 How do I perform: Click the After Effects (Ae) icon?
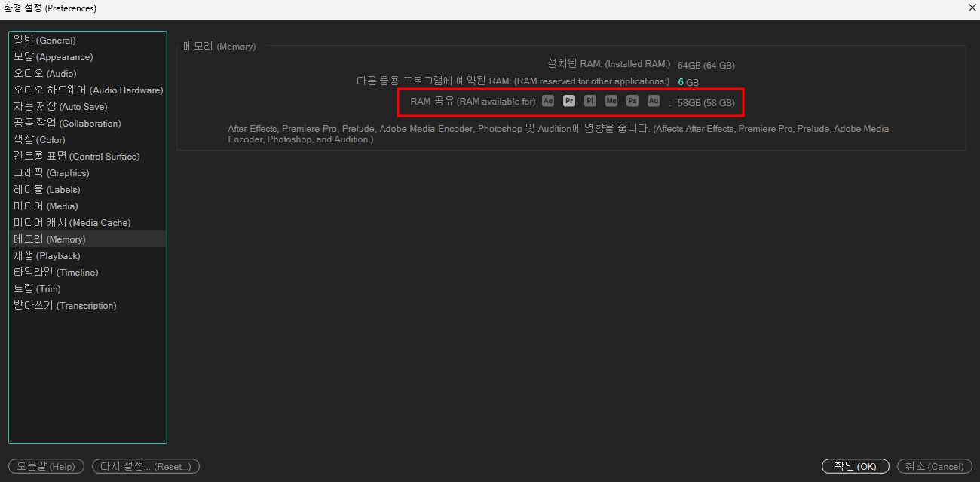click(548, 99)
